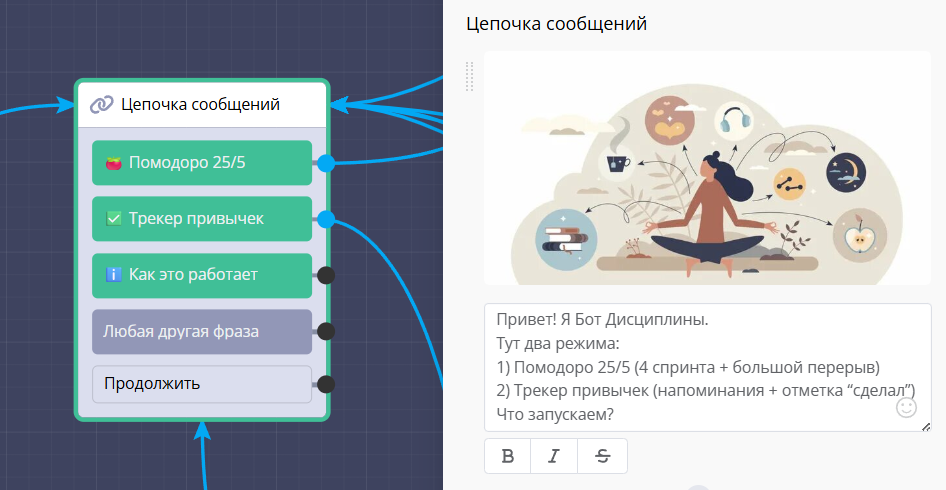
Task: Click the Продолжить option
Action: 202,384
